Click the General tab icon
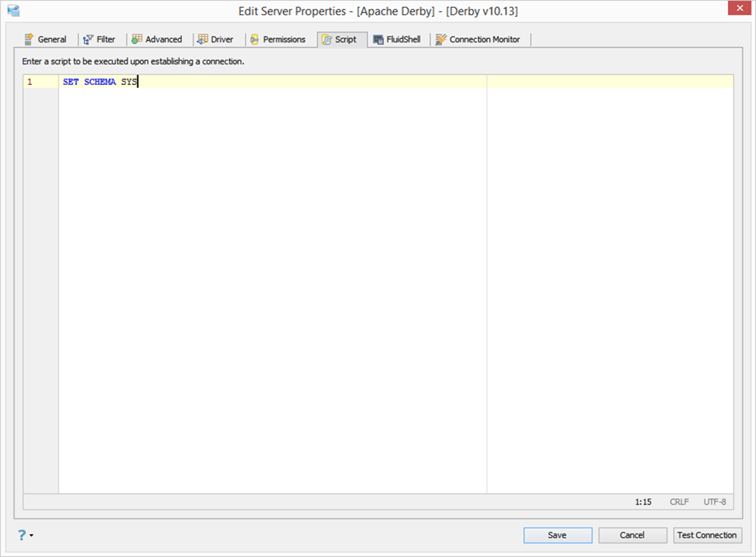756x557 pixels. click(x=29, y=39)
